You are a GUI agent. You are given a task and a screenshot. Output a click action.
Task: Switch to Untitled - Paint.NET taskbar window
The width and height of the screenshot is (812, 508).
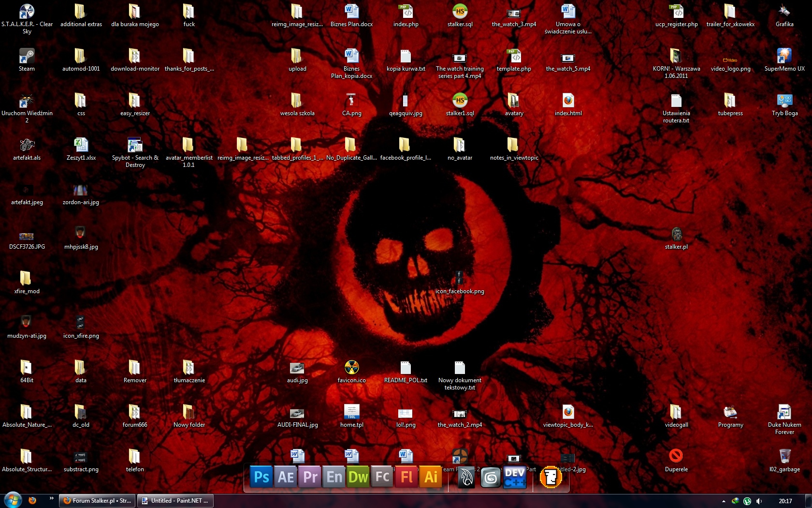175,501
